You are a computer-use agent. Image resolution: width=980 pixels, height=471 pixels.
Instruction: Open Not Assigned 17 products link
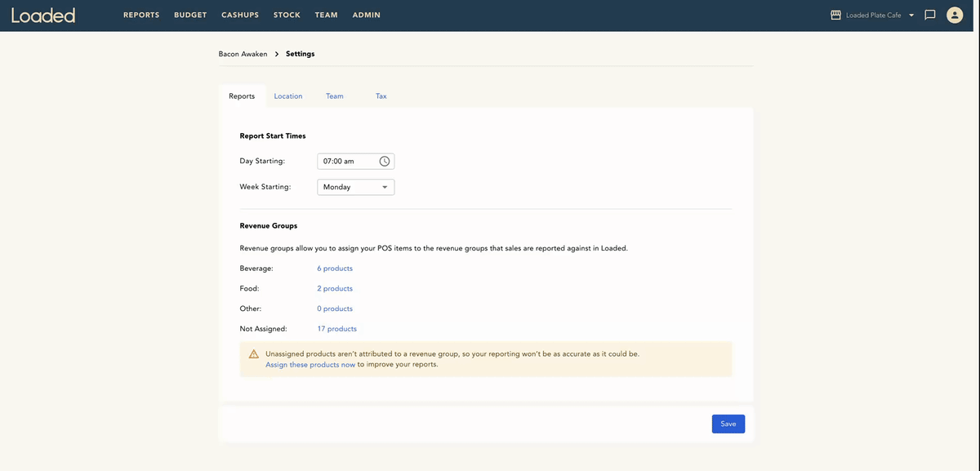[336, 329]
